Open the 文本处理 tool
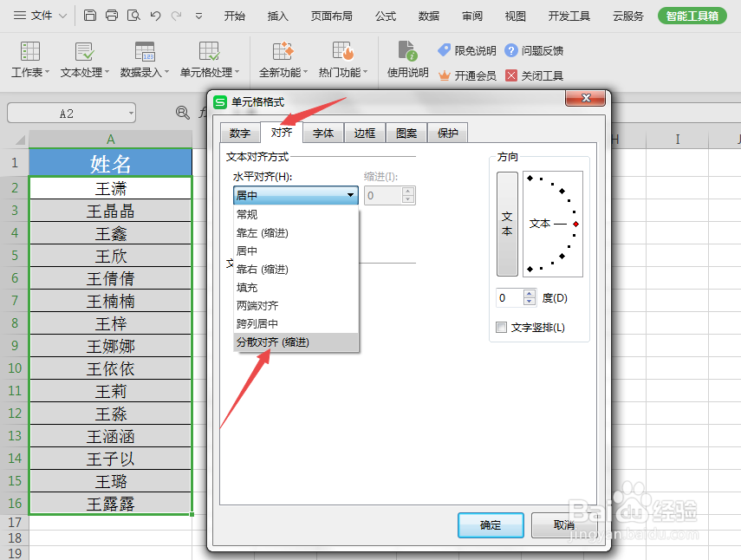Screen dimensions: 741x560 84,59
